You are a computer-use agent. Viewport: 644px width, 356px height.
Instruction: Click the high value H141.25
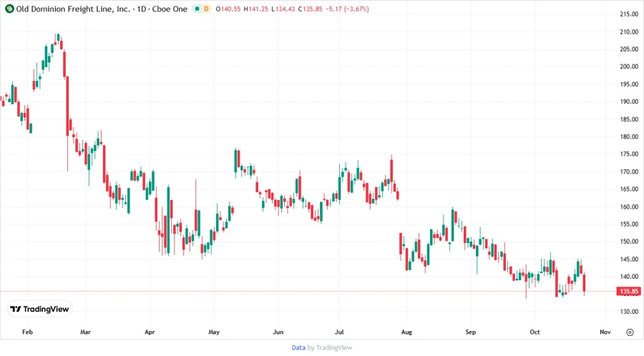(x=256, y=9)
